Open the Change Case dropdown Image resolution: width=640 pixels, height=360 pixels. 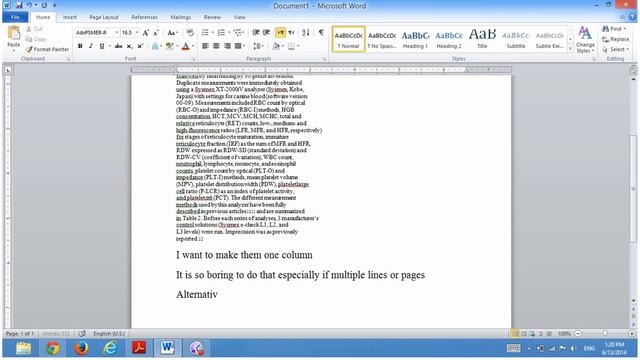coord(172,33)
